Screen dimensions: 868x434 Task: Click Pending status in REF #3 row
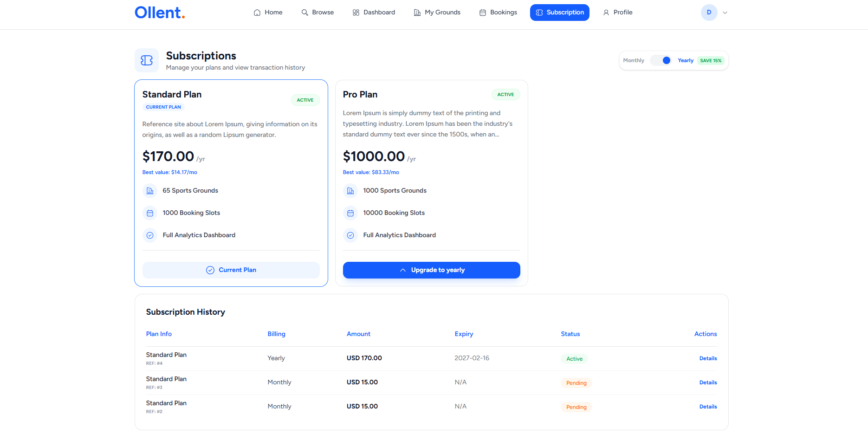point(577,383)
